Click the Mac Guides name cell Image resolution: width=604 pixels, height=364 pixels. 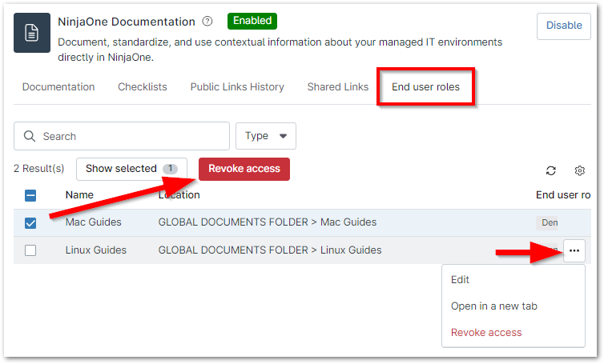[x=93, y=222]
